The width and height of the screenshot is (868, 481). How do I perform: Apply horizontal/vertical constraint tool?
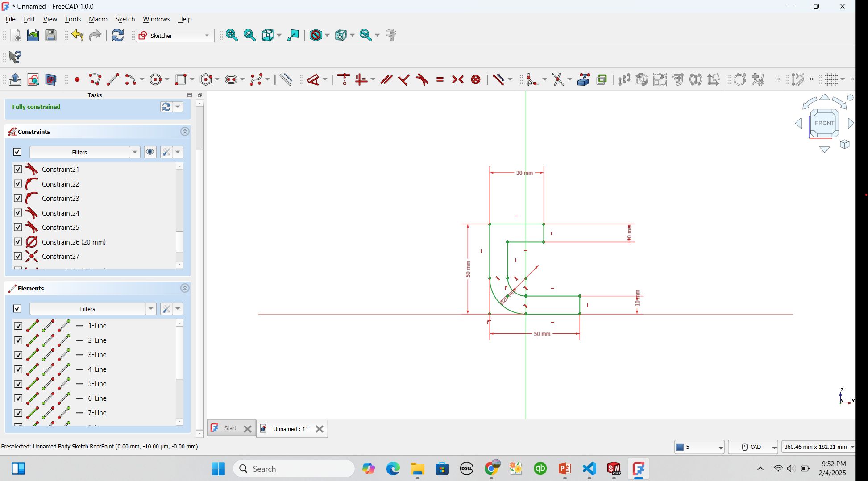click(361, 80)
